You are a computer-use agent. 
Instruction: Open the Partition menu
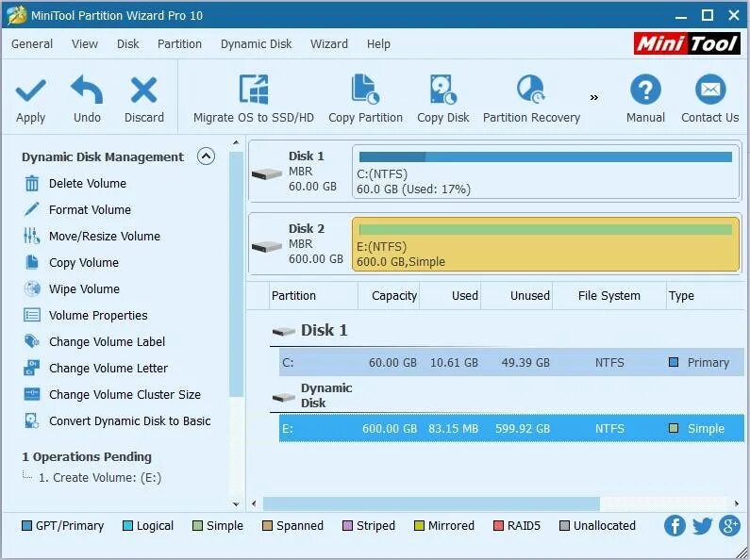tap(179, 44)
